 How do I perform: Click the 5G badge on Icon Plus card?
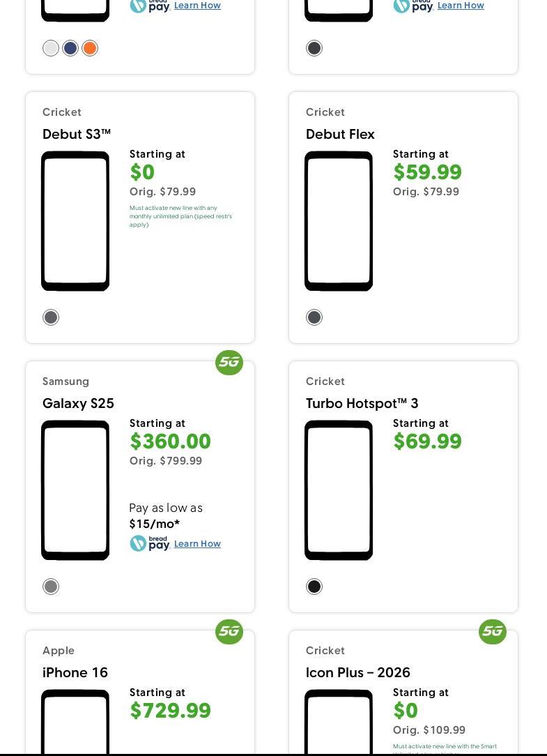[x=493, y=632]
